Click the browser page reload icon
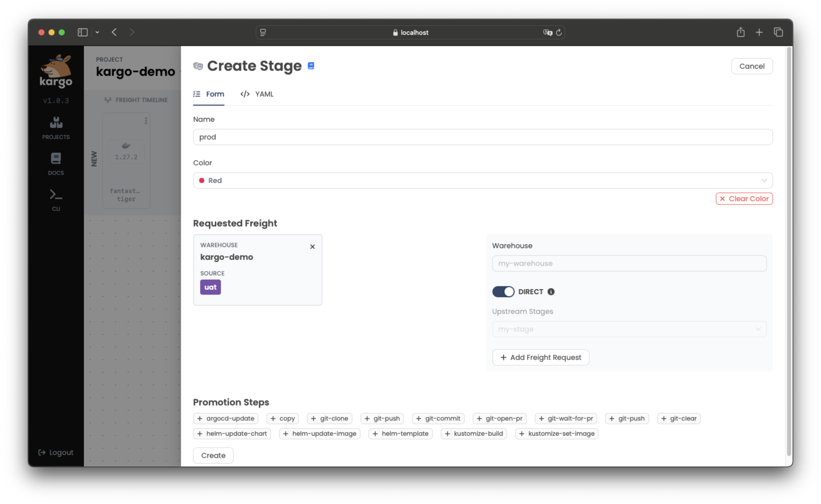The image size is (821, 504). 559,32
